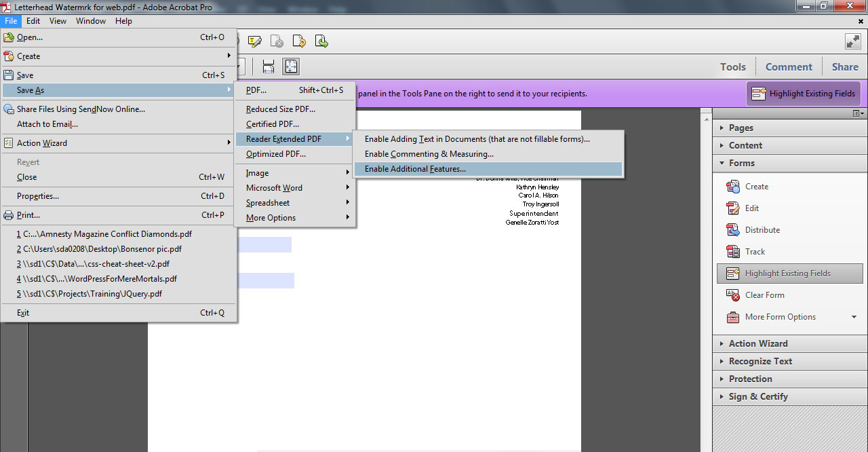The height and width of the screenshot is (452, 868).
Task: Open Properties... from the File menu
Action: click(x=119, y=196)
